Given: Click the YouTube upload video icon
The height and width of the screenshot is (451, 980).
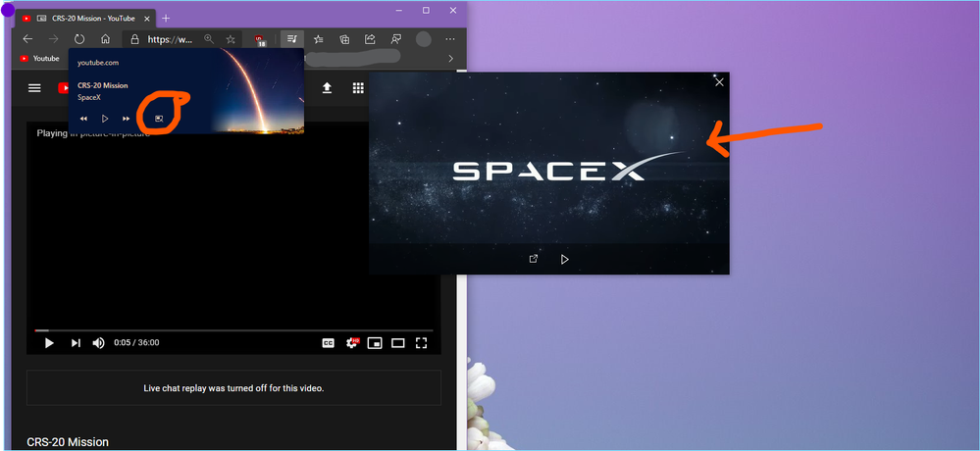Looking at the screenshot, I should [327, 88].
